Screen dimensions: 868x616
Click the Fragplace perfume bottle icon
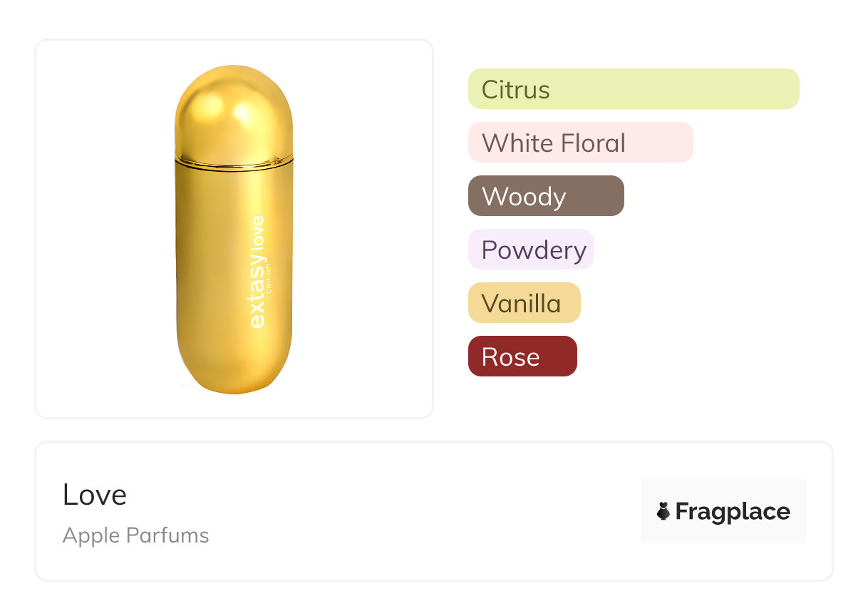coord(664,511)
